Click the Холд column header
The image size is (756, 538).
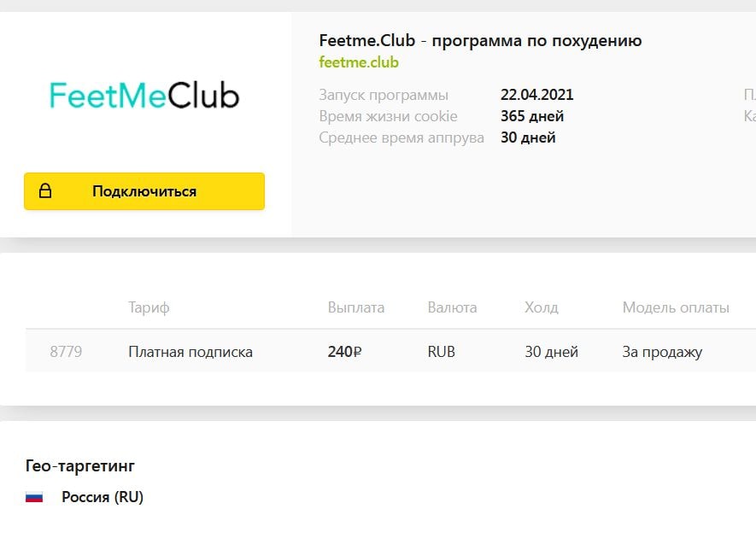click(542, 307)
